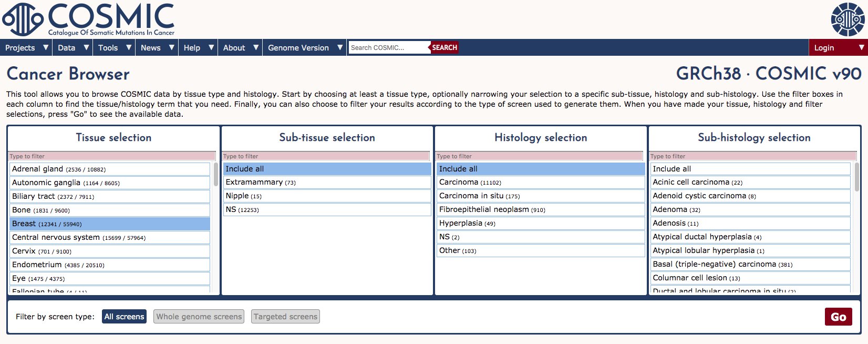
Task: Select the All screens filter
Action: coord(124,317)
